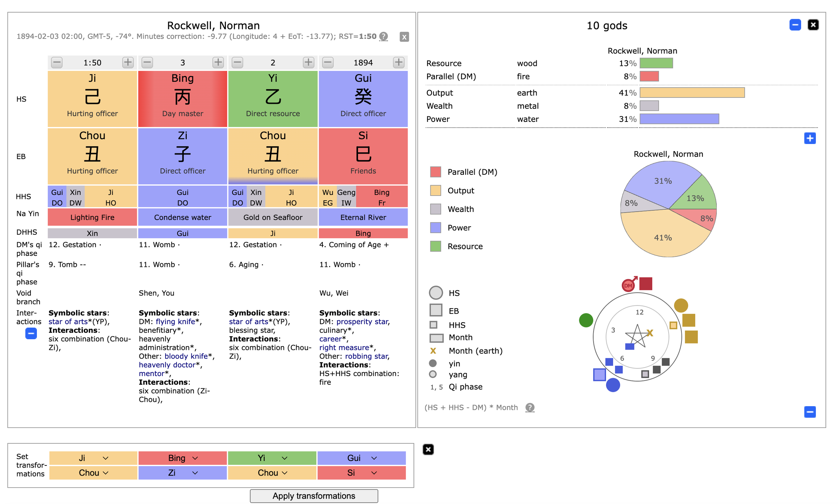Open the Ji stem transformation dropdown
This screenshot has width=838, height=504.
pyautogui.click(x=93, y=458)
